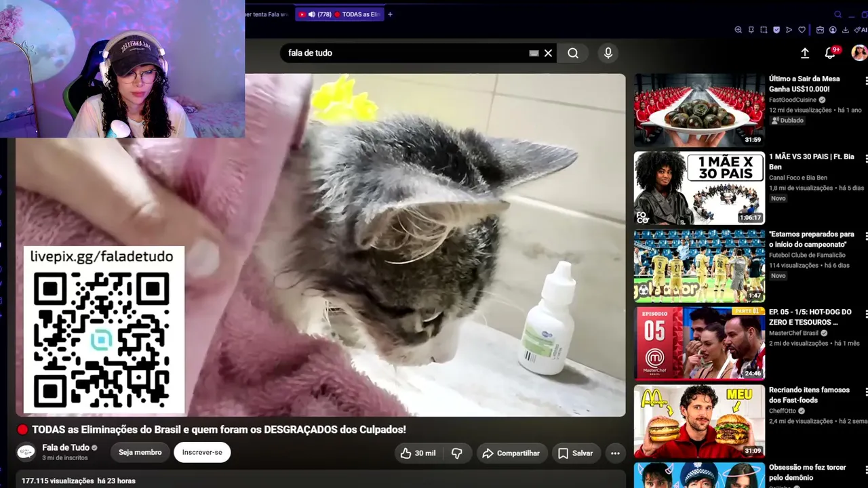Open the Famalicão football video thumbnail
This screenshot has width=868, height=488.
click(x=699, y=266)
